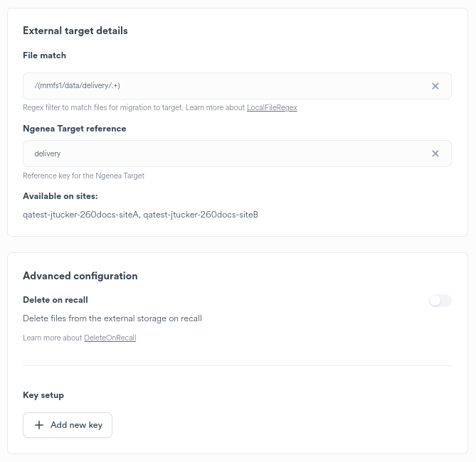Click 'Delete files from the external storage' description
Viewport: 476px width, 462px height.
point(112,318)
